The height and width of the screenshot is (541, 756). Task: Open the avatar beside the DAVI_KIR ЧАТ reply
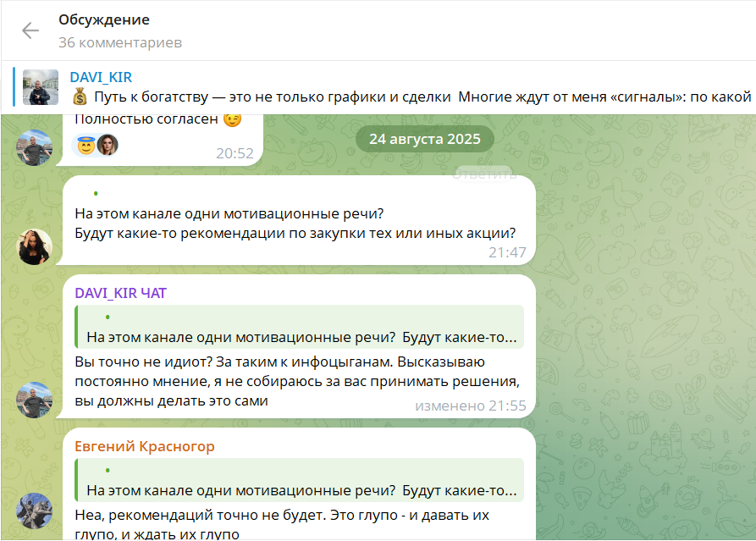[x=34, y=400]
